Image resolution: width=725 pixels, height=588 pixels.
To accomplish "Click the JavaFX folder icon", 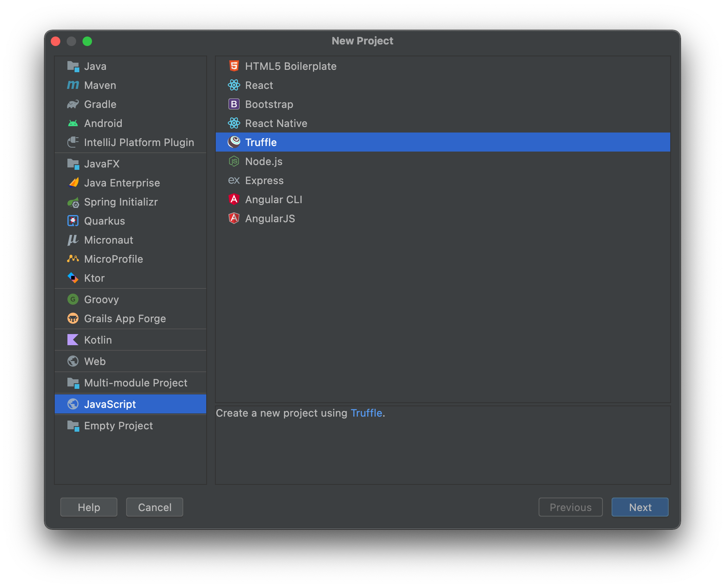I will 73,164.
